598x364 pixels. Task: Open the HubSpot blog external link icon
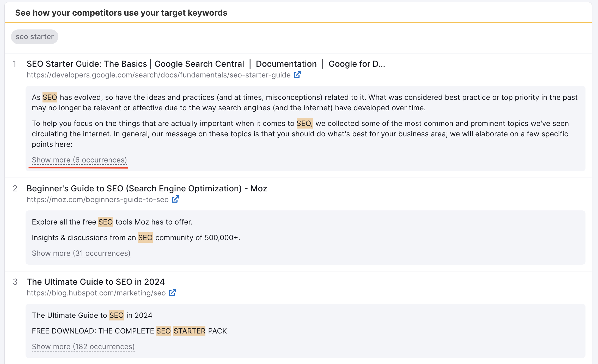(172, 292)
